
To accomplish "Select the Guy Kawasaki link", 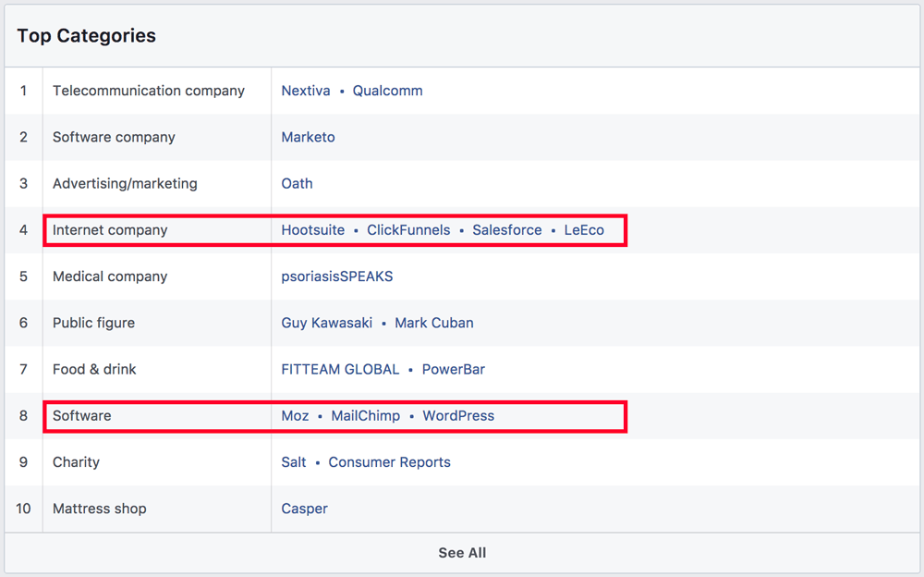I will point(326,323).
